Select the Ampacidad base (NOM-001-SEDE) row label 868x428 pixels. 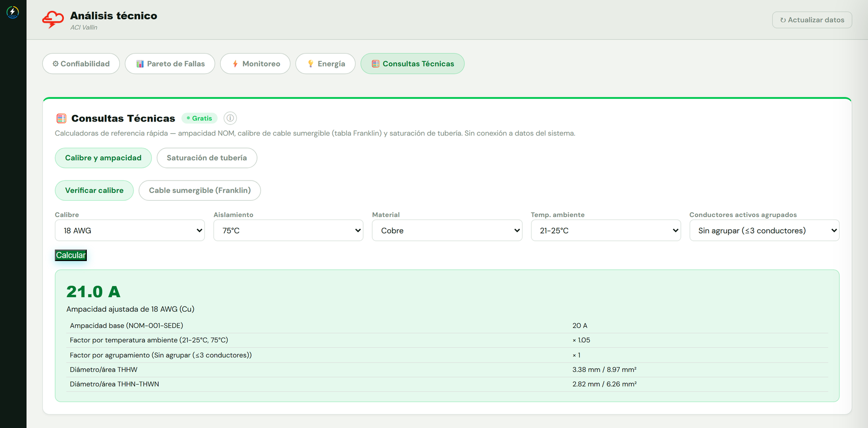(126, 326)
